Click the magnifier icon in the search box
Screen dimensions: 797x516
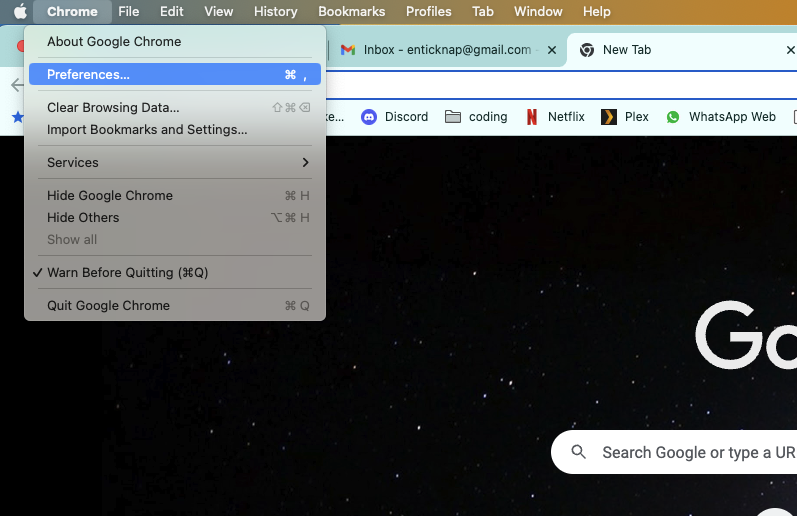(578, 451)
